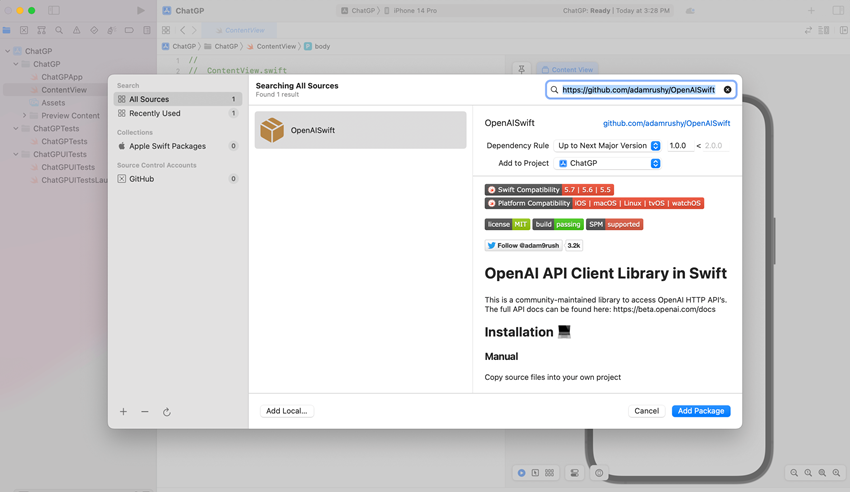Screen dimensions: 850x492
Task: Open the library plus button
Action: 811,10
